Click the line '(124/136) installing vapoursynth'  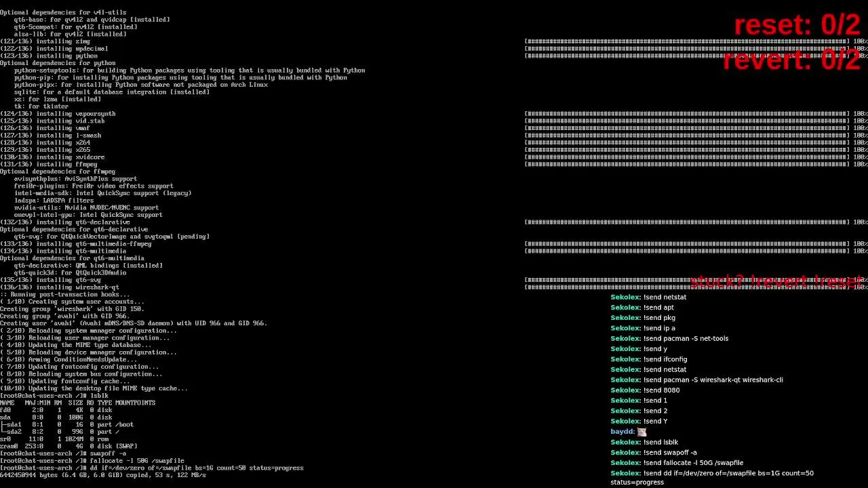click(x=58, y=114)
